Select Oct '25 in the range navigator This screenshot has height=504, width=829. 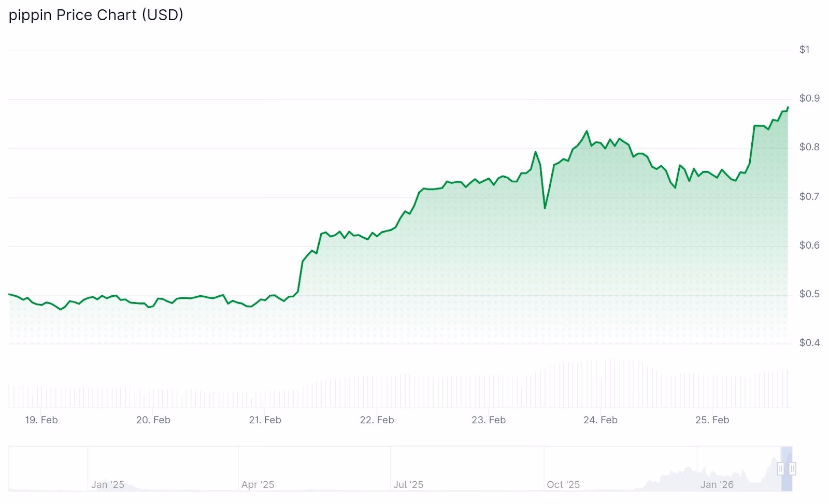tap(563, 484)
